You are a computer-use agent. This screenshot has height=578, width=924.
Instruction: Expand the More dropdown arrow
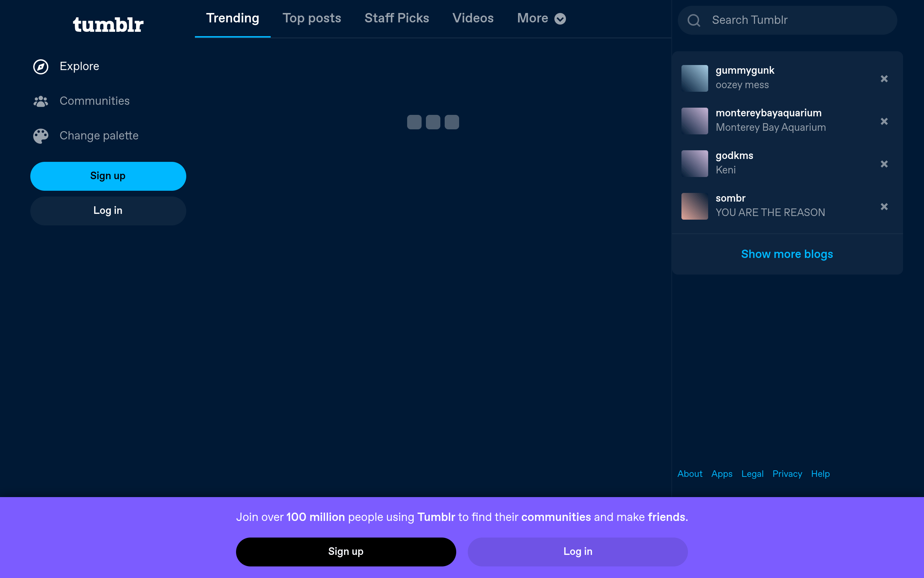(560, 19)
